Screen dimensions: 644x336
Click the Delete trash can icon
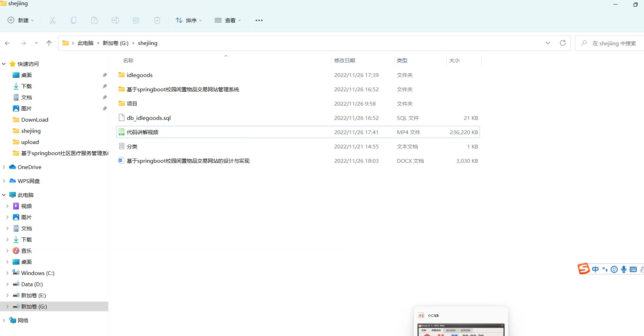[x=157, y=21]
